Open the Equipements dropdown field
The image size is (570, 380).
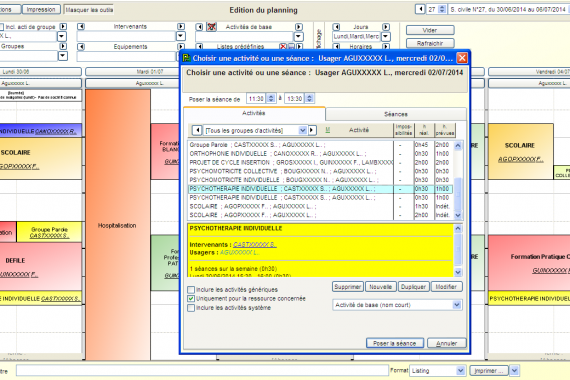tap(127, 56)
